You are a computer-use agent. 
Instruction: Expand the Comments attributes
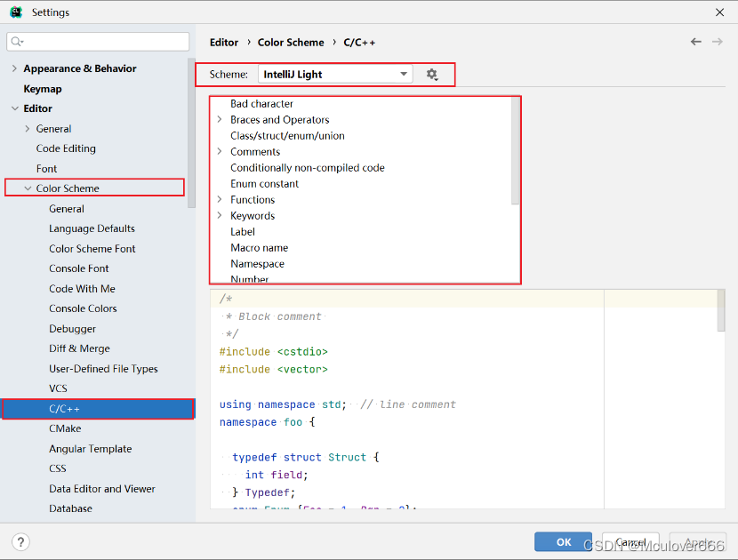point(220,151)
